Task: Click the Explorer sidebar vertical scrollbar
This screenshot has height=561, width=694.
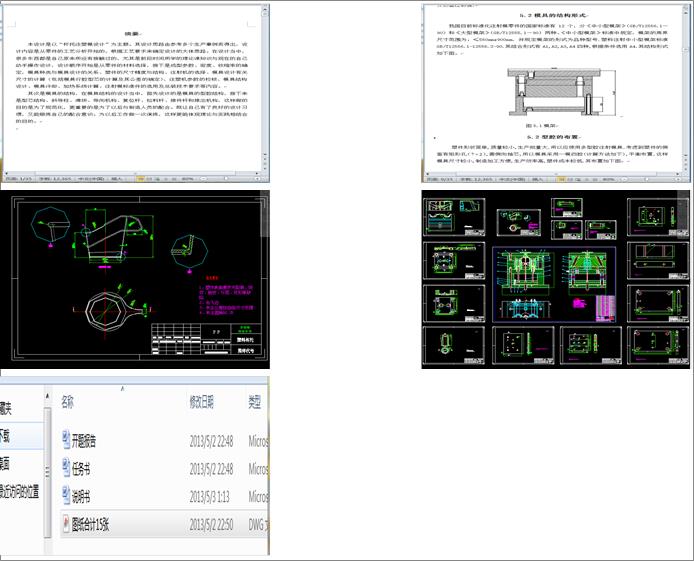Action: pos(48,472)
